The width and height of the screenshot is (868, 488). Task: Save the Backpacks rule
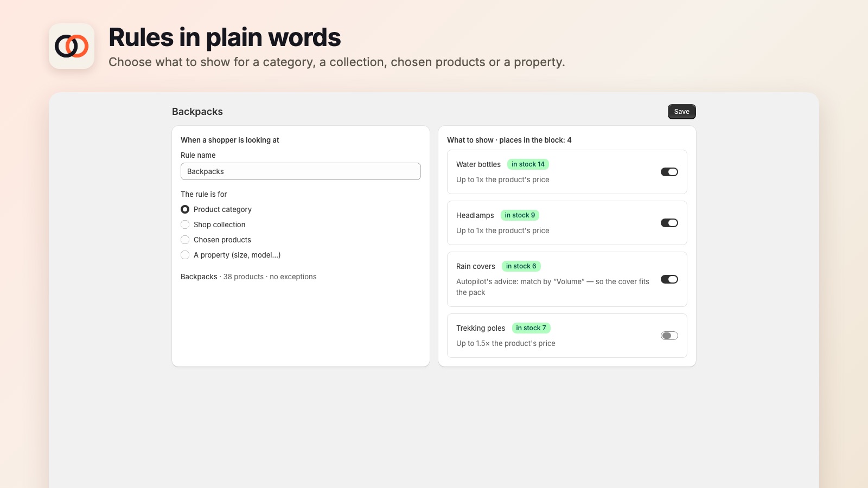click(x=681, y=112)
